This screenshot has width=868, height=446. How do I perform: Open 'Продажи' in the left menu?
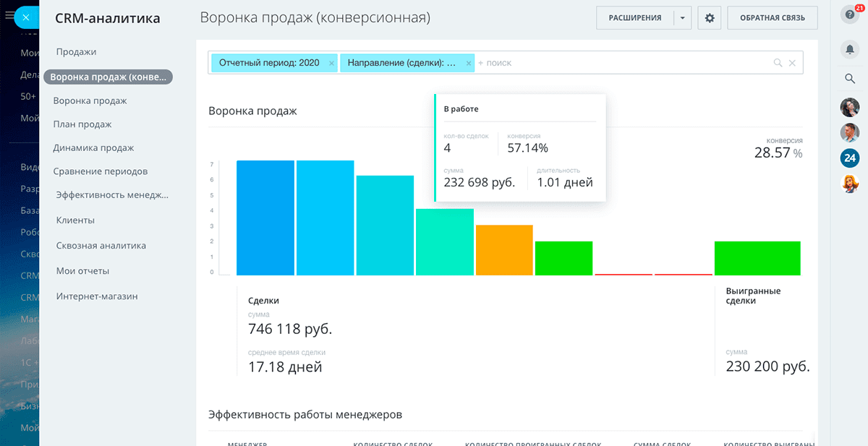coord(76,52)
